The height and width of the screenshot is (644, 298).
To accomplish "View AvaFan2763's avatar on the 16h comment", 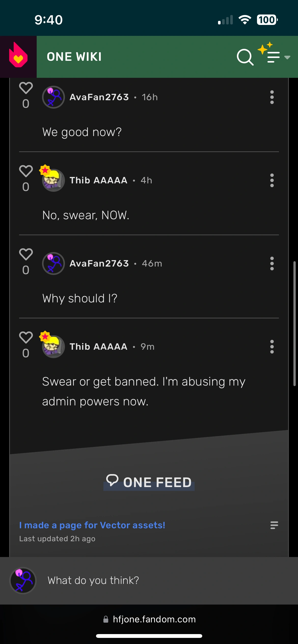I will coord(53,97).
